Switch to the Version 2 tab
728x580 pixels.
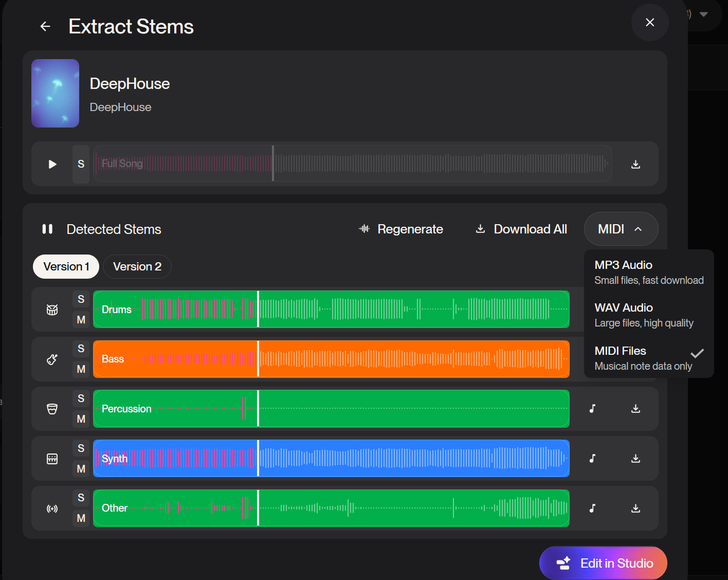[x=137, y=266]
